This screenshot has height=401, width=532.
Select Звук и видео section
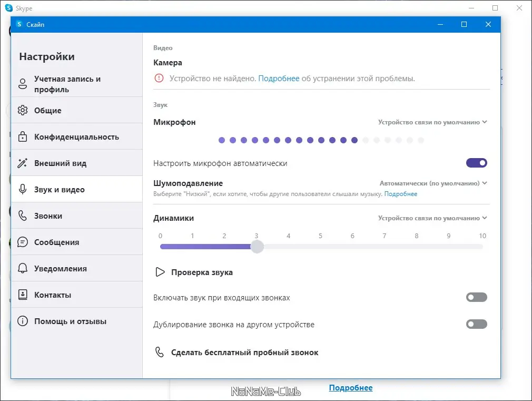tap(77, 189)
